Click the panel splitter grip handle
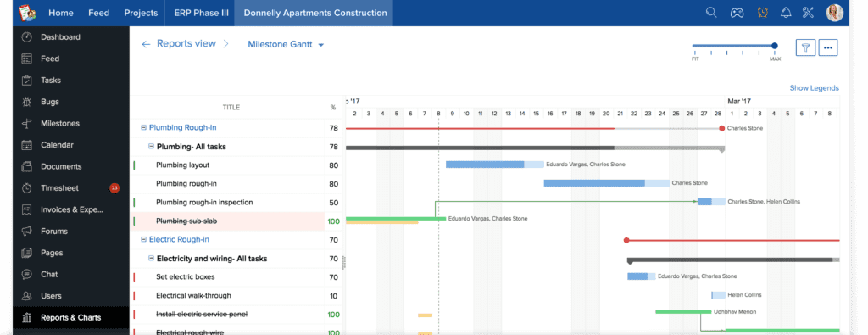This screenshot has width=868, height=335. 344,262
